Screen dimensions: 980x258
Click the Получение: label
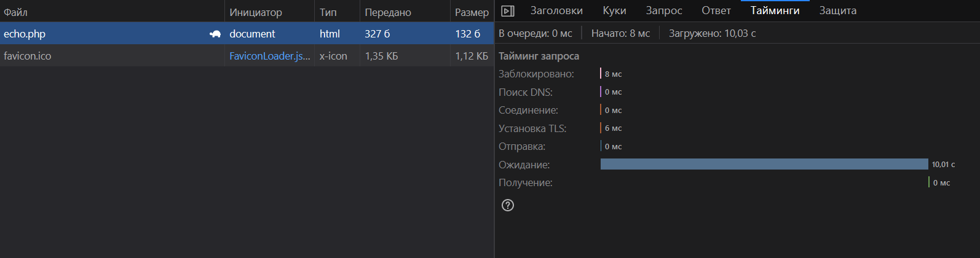pyautogui.click(x=526, y=182)
